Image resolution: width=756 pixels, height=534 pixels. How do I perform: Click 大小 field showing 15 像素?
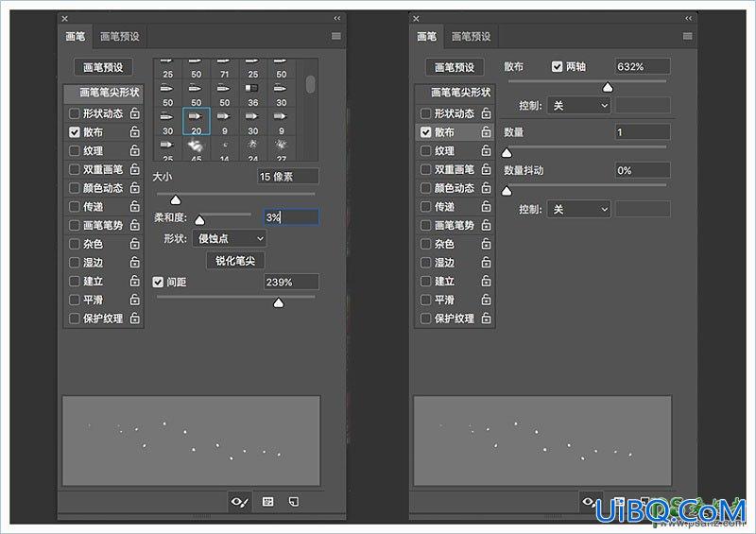click(x=288, y=177)
